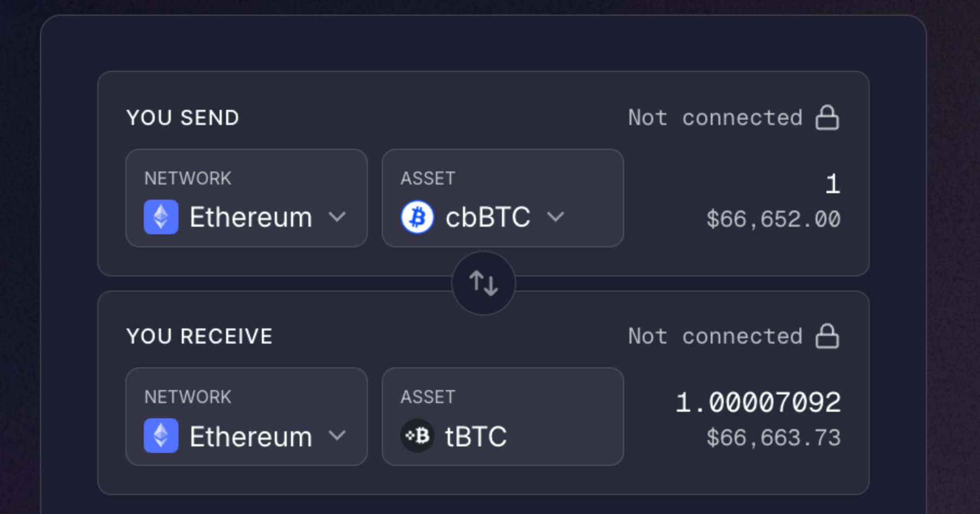This screenshot has height=514, width=980.
Task: Click the You Send section header
Action: point(182,117)
